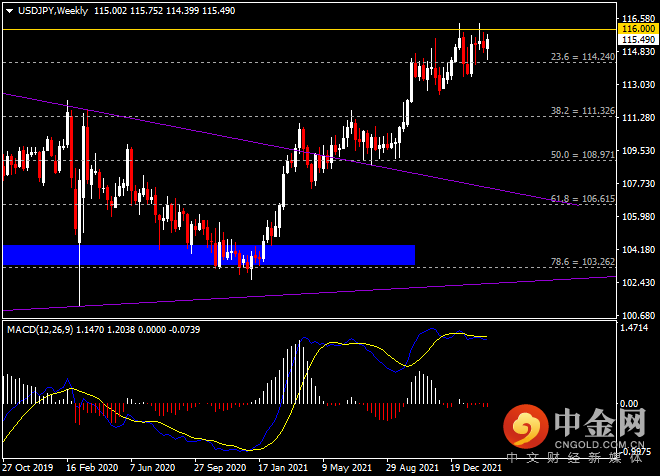Click the 113.030 price scale value

click(639, 85)
